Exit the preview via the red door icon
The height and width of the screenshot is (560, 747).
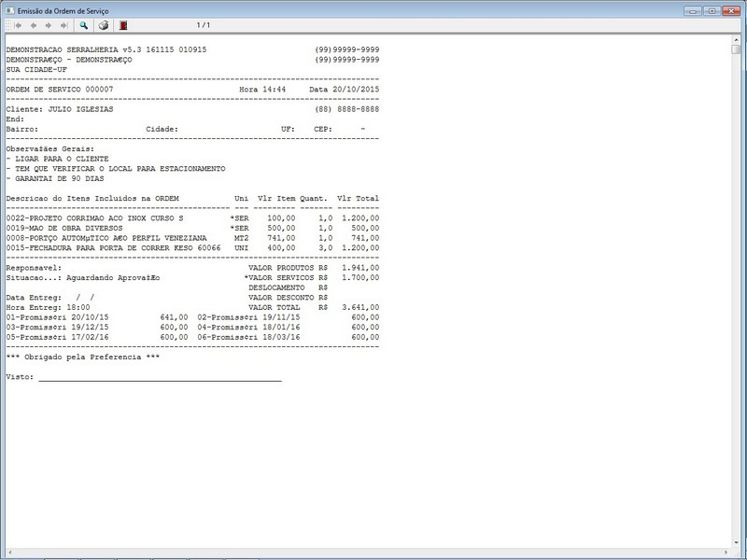[123, 25]
